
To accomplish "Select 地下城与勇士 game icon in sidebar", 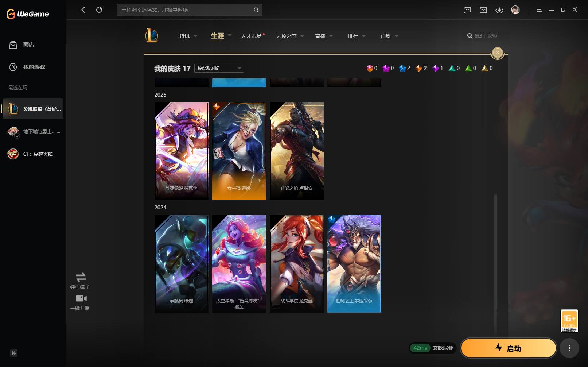I will tap(13, 131).
